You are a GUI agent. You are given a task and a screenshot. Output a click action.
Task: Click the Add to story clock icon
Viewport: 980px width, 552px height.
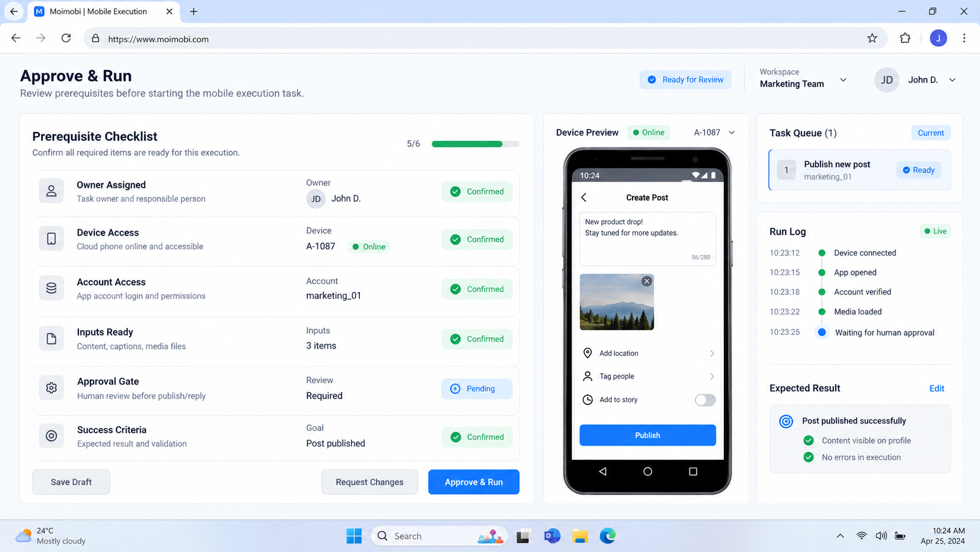(587, 399)
